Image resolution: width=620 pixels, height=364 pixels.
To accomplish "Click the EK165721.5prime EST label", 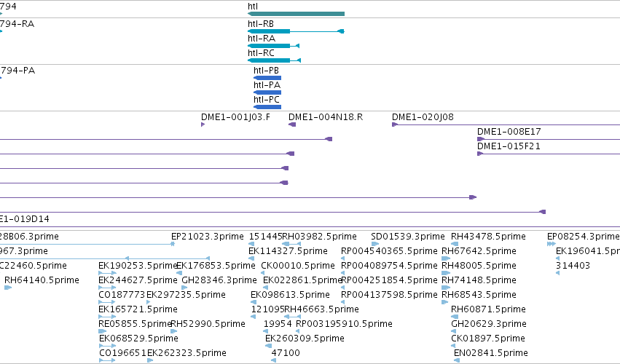I will (x=138, y=309).
